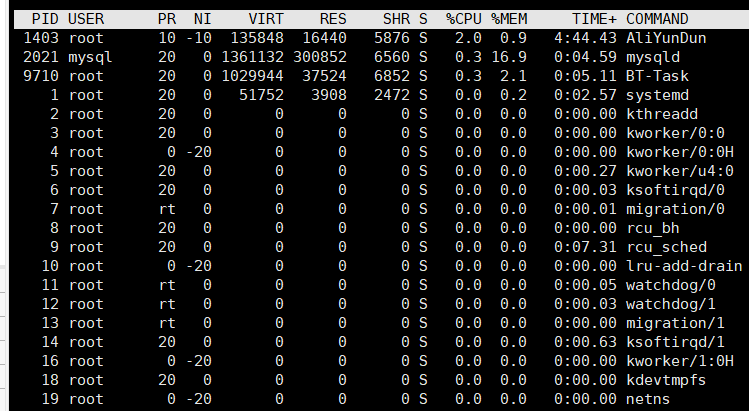Click the 0:00.63 time of ksoftirqd/1
The image size is (749, 411).
click(586, 342)
